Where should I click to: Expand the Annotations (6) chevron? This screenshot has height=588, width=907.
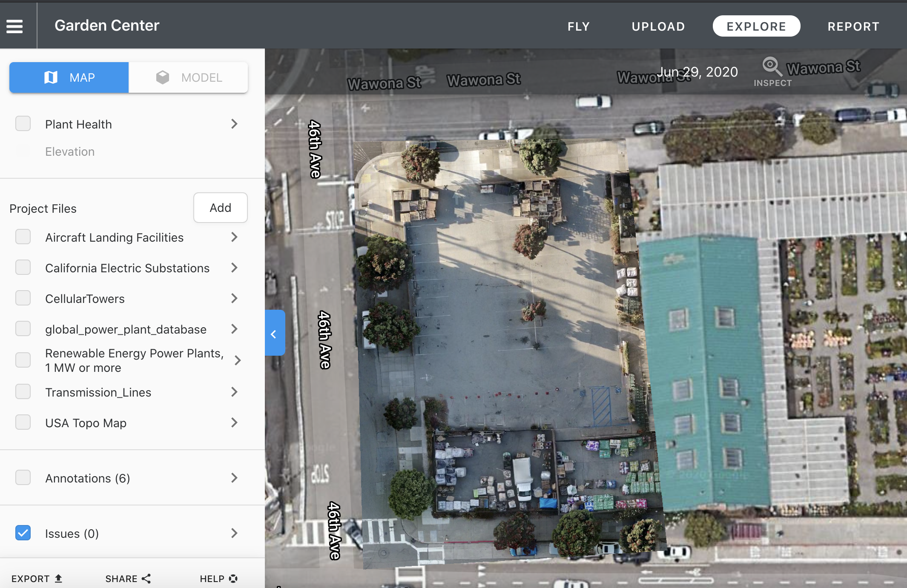pos(234,478)
